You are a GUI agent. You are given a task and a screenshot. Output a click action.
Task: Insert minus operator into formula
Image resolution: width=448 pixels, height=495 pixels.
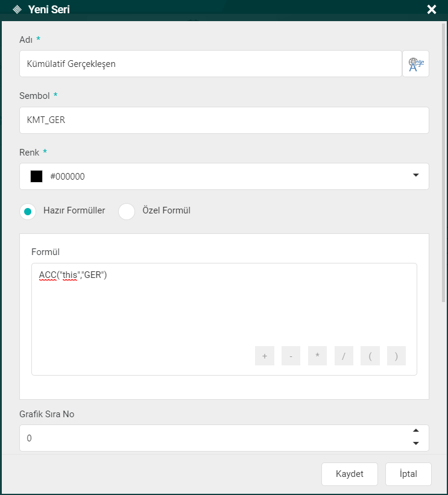click(291, 356)
